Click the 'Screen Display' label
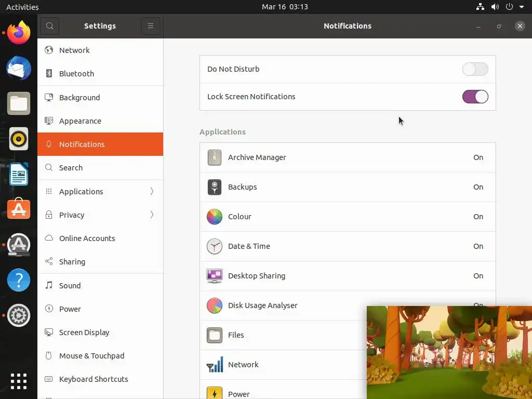532x399 pixels. tap(84, 332)
